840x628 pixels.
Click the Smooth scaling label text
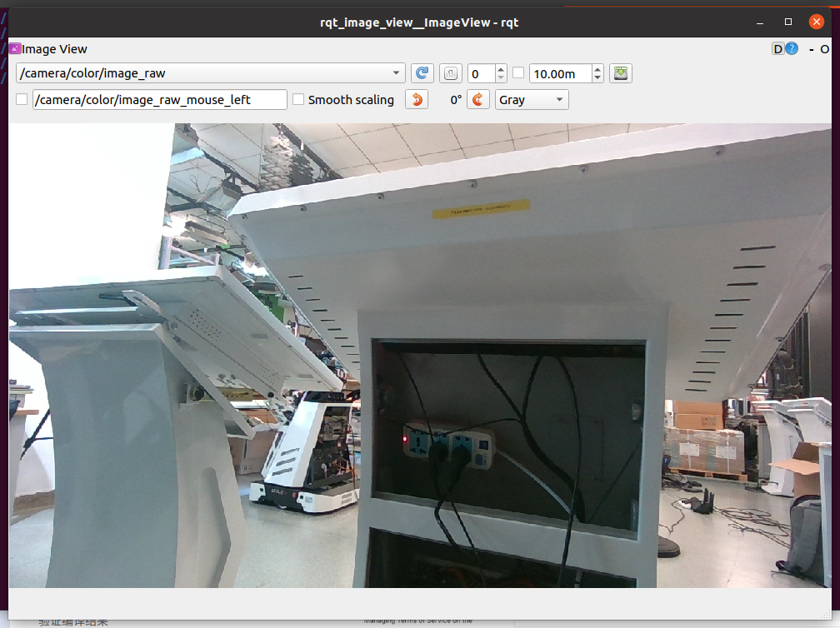point(351,100)
